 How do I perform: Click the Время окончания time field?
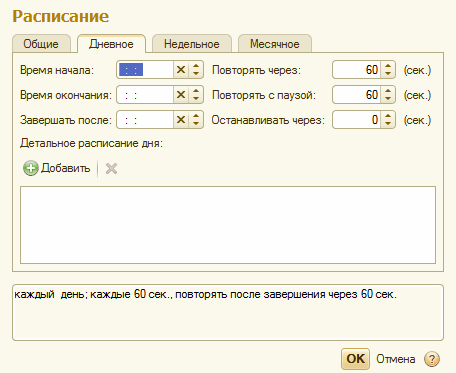145,95
